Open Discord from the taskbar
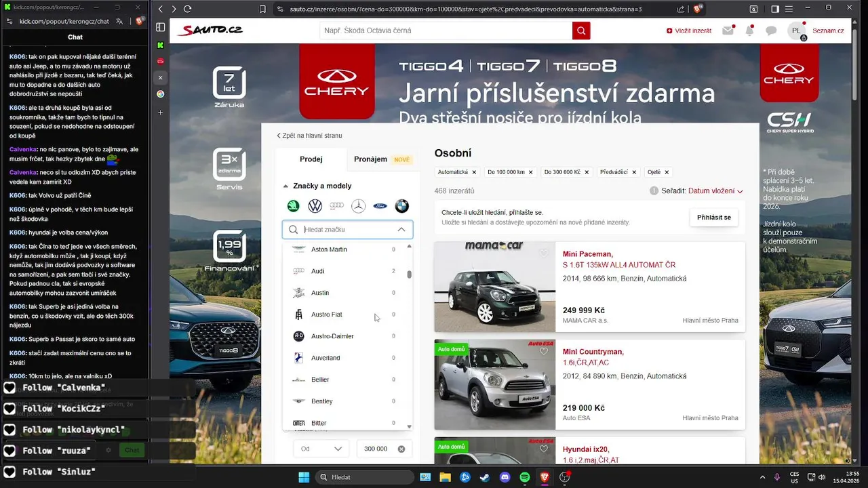Image resolution: width=868 pixels, height=488 pixels. pyautogui.click(x=505, y=477)
